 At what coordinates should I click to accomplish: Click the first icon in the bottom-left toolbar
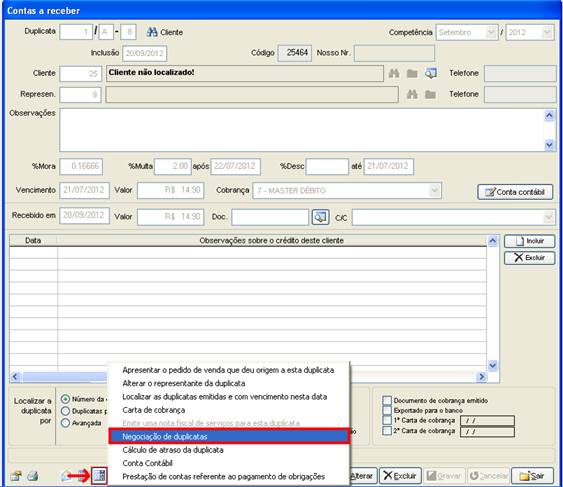16,476
